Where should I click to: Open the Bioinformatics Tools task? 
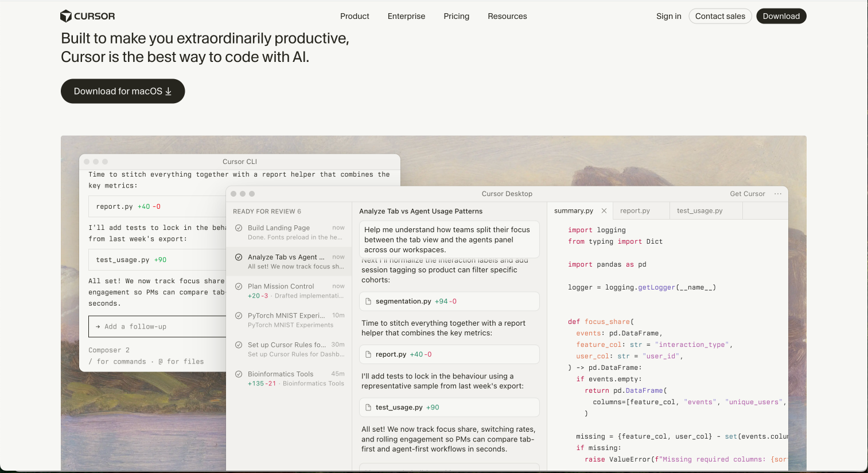[289, 378]
